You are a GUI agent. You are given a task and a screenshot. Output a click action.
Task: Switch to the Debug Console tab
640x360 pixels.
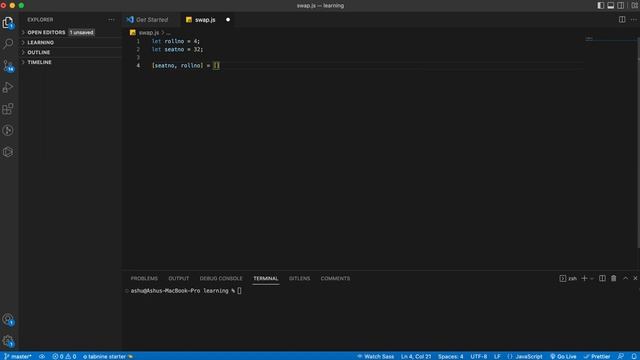[x=221, y=278]
